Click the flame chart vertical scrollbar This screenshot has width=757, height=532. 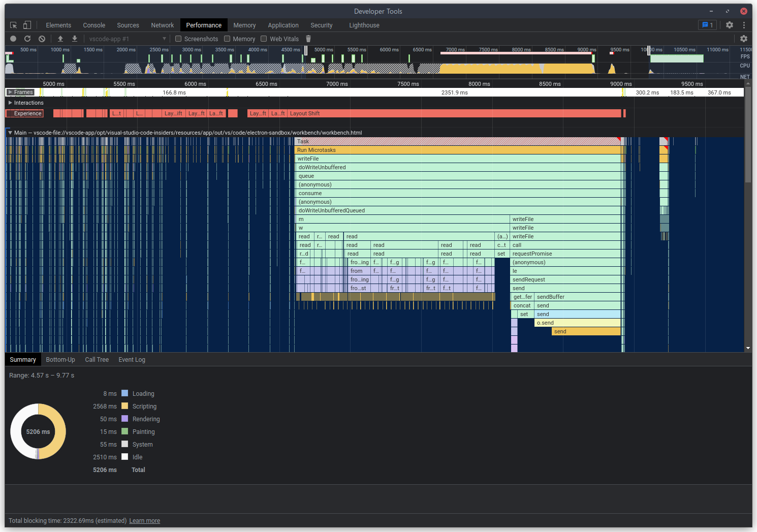pos(748,135)
